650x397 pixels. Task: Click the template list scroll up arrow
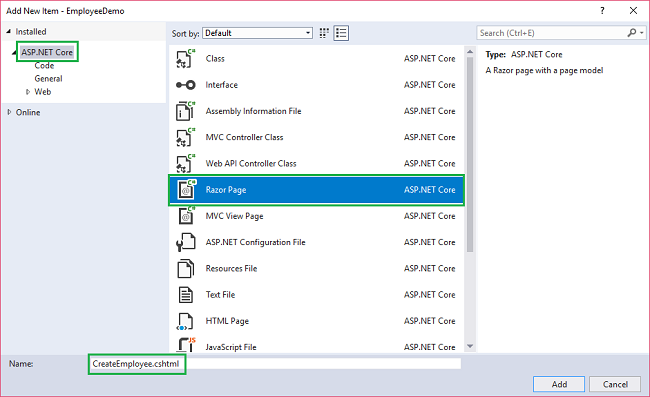(470, 52)
